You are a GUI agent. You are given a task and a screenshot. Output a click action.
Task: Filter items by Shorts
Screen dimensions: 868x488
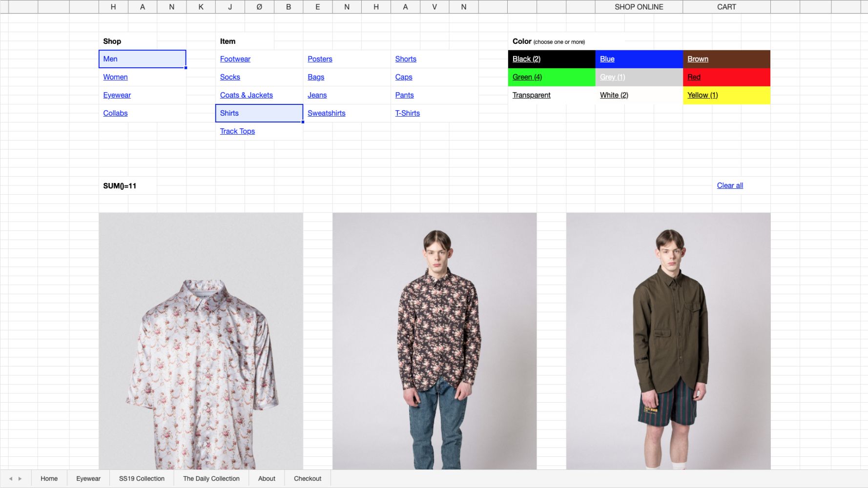pos(406,59)
